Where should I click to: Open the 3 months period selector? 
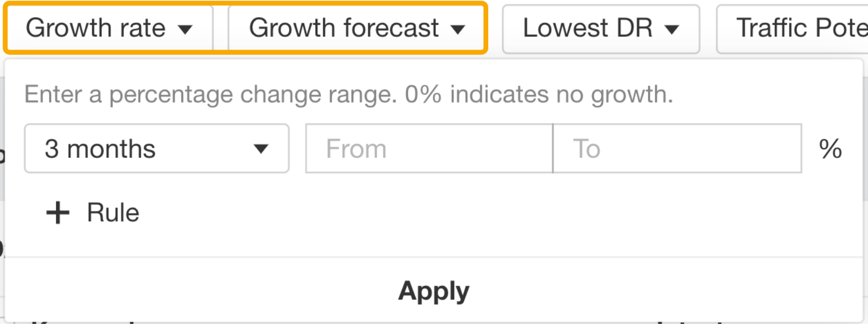pyautogui.click(x=156, y=148)
